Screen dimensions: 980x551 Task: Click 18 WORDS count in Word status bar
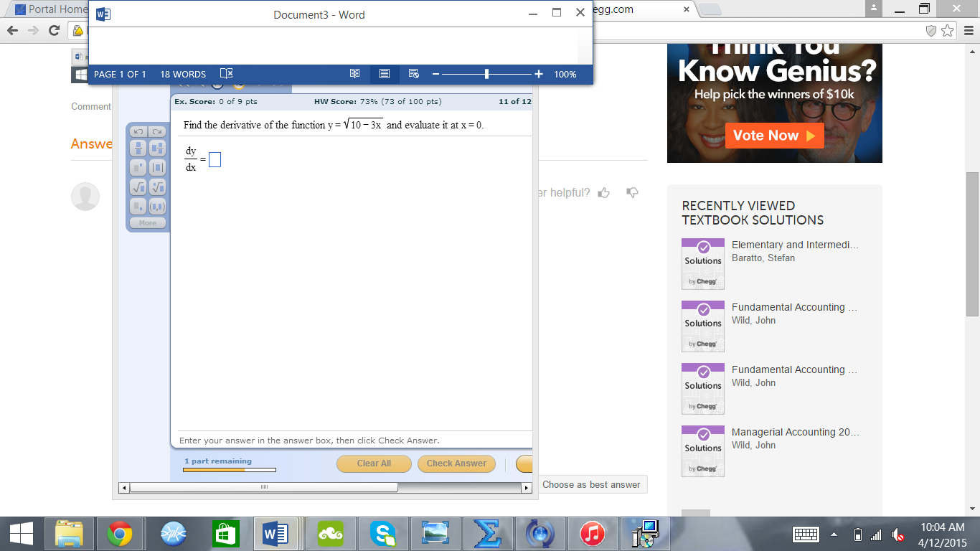point(183,74)
